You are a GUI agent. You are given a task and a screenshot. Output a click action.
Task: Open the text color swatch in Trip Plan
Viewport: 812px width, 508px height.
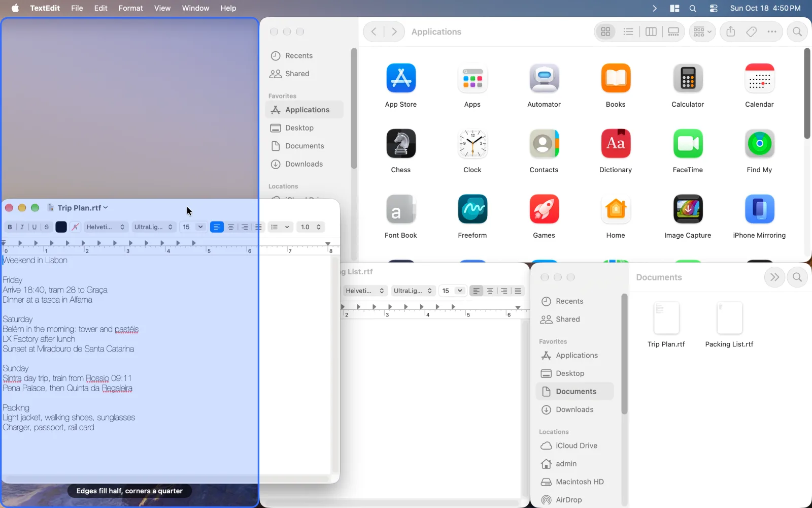61,227
